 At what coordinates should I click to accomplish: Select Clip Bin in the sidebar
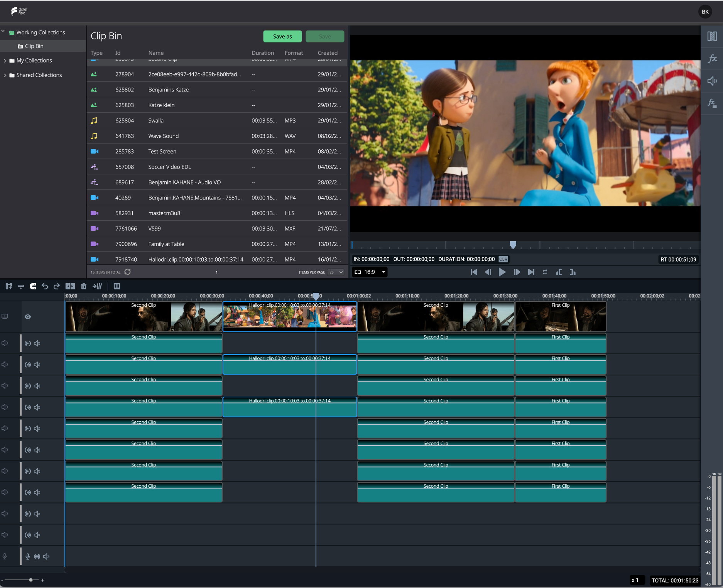point(34,46)
